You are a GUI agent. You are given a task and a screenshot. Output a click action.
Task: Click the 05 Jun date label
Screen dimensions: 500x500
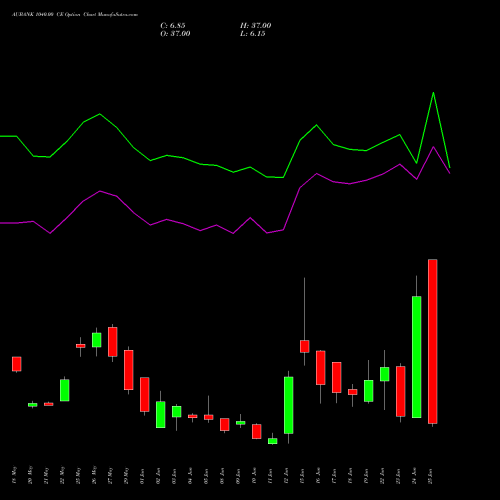[206, 476]
